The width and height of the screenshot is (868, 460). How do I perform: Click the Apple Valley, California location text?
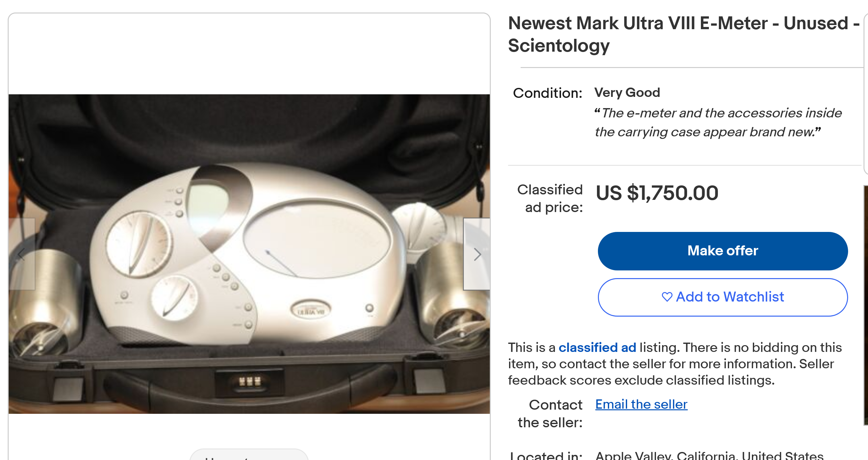tap(709, 456)
